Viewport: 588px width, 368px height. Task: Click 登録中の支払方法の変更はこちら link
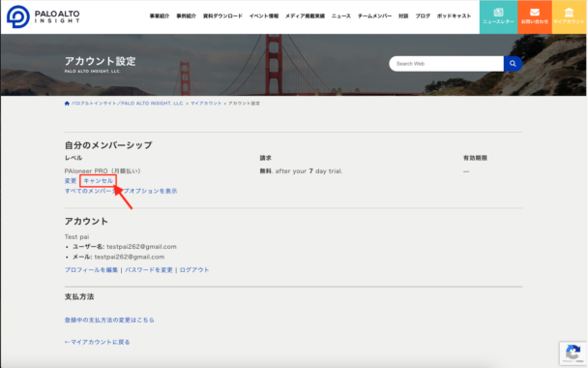pyautogui.click(x=109, y=320)
